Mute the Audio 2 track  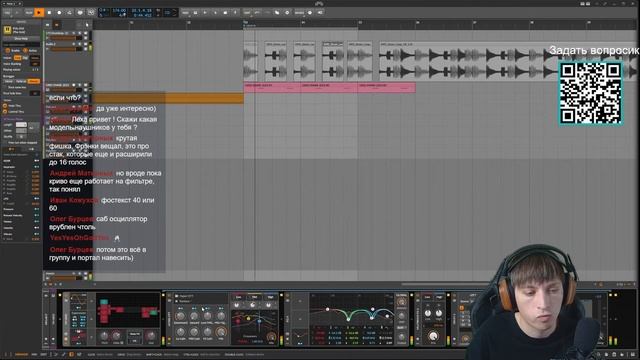(x=86, y=44)
